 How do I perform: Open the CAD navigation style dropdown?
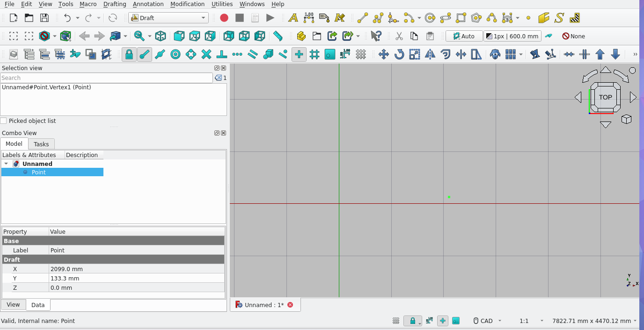[x=487, y=321]
